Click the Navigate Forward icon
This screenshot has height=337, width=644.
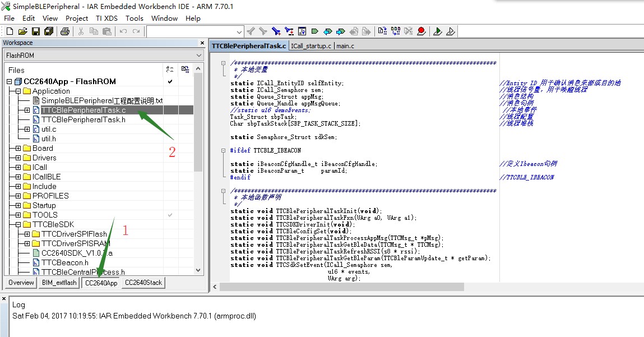367,31
